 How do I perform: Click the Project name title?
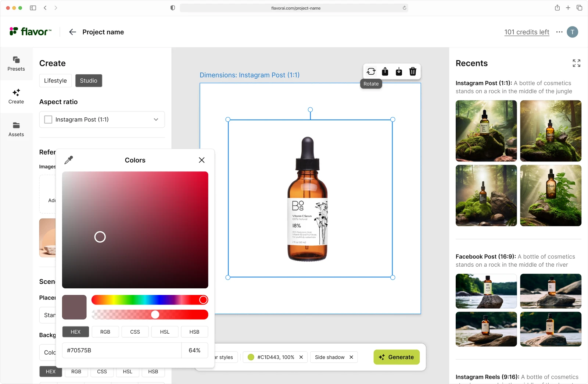pos(103,32)
